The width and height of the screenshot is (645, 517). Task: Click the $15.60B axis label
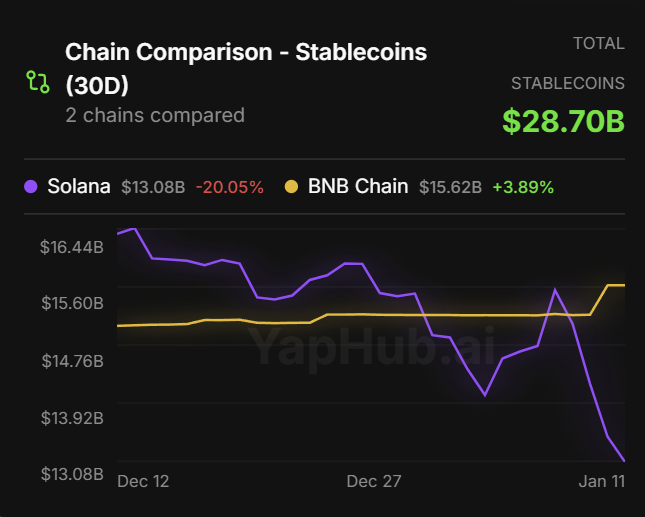click(72, 303)
